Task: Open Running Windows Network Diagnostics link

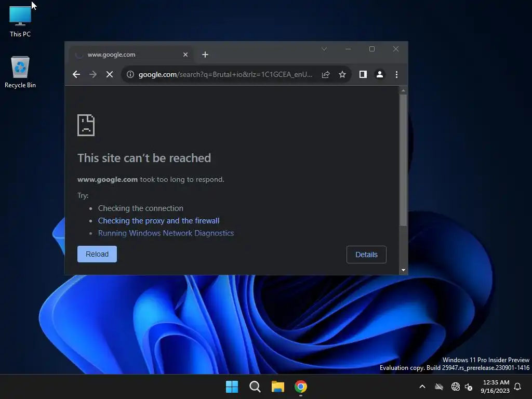Action: point(166,233)
